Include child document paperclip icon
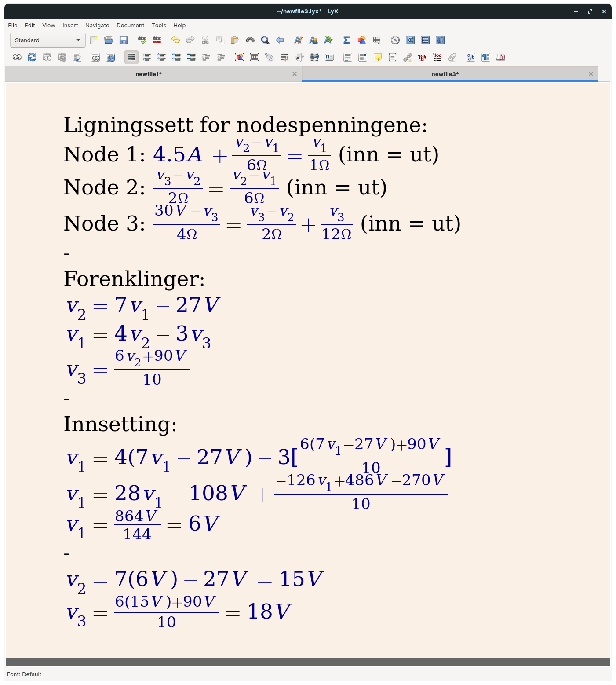 [452, 57]
